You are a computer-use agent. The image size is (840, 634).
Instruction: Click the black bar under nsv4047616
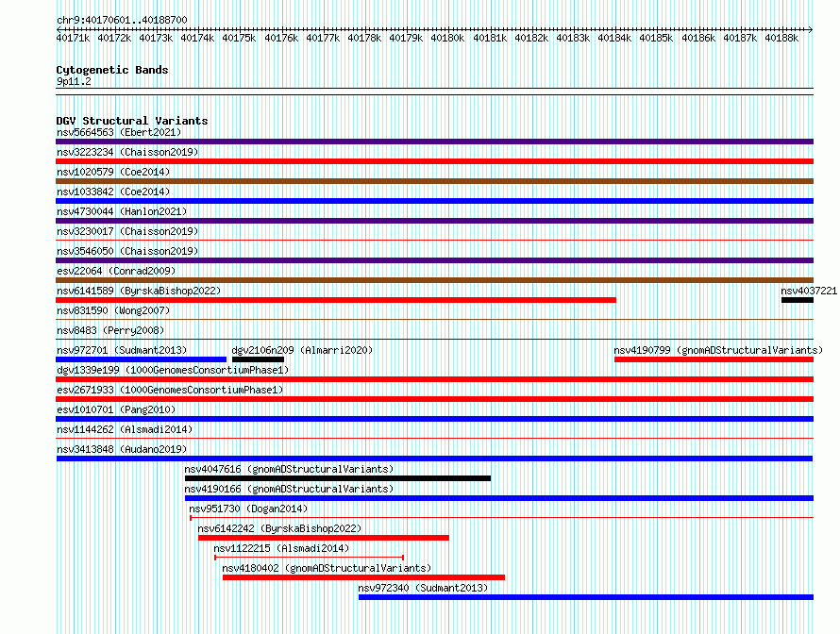coord(338,478)
